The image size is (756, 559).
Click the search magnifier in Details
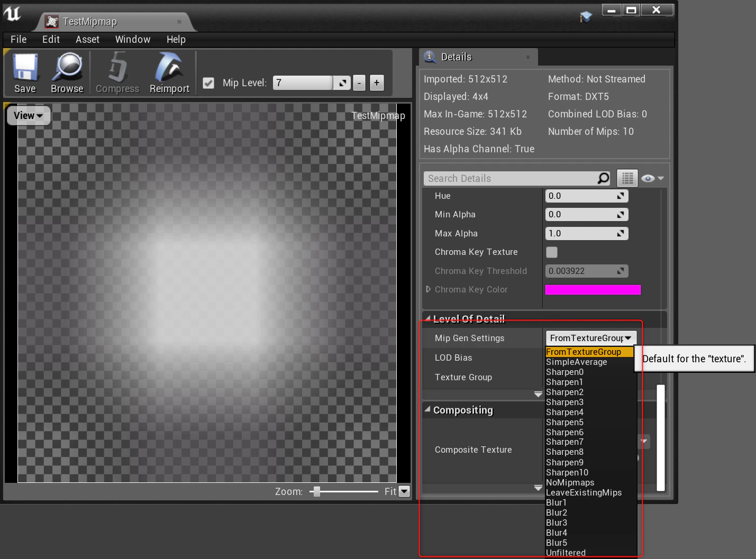pyautogui.click(x=603, y=179)
